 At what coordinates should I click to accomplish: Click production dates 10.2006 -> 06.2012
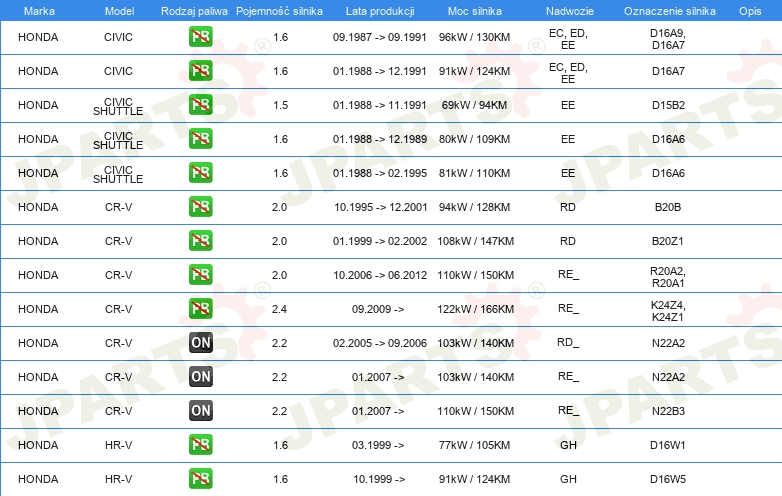[x=380, y=275]
